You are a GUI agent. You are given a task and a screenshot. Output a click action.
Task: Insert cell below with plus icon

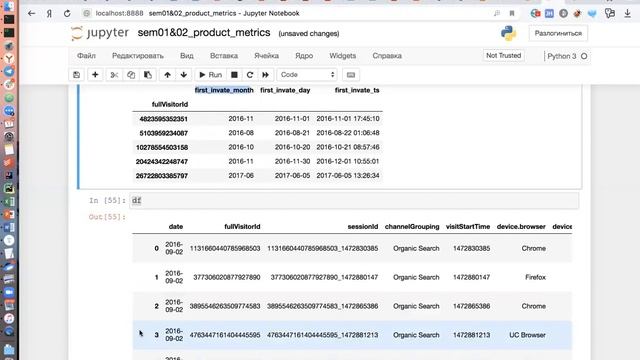tap(95, 75)
